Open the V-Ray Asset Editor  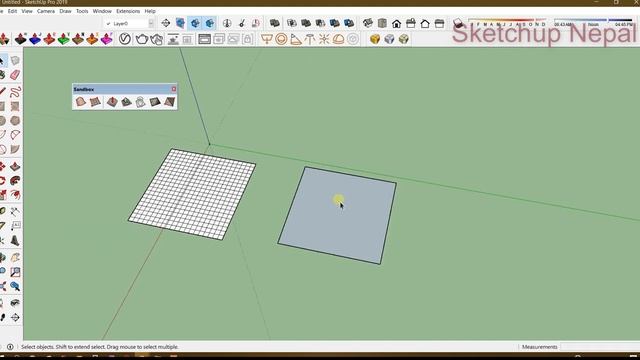coord(125,39)
